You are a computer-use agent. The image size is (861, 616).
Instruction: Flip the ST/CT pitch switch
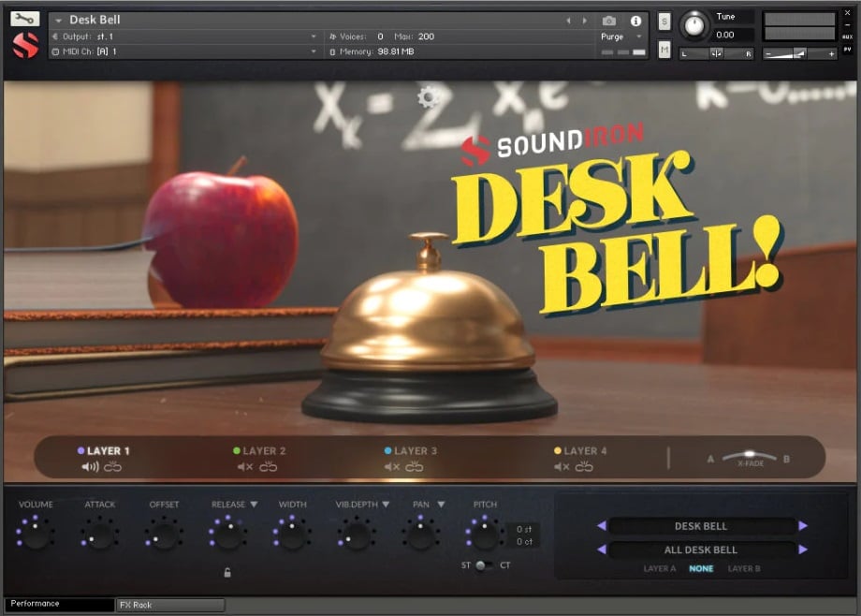pos(484,565)
